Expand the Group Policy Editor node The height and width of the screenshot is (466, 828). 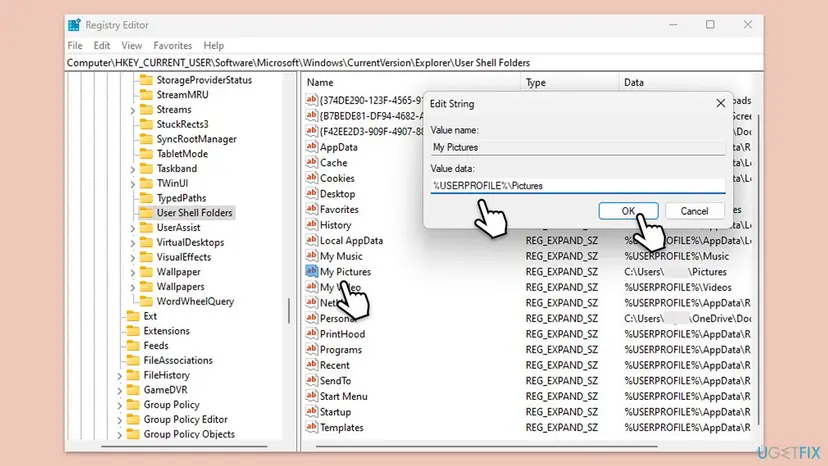click(119, 420)
